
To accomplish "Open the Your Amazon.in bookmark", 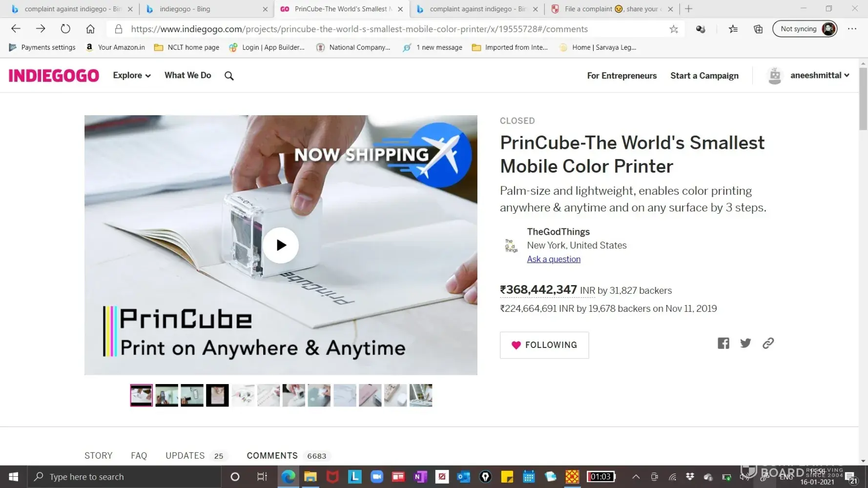I will tap(116, 47).
